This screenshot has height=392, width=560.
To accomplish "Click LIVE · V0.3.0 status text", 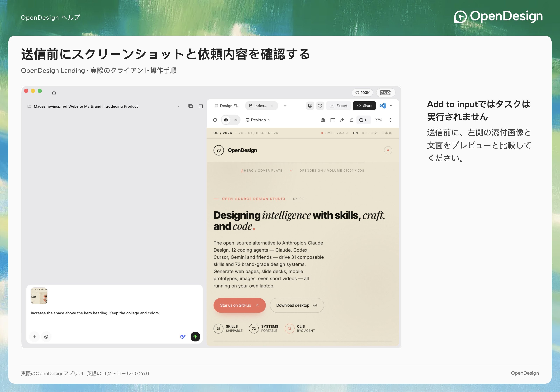I will 334,133.
